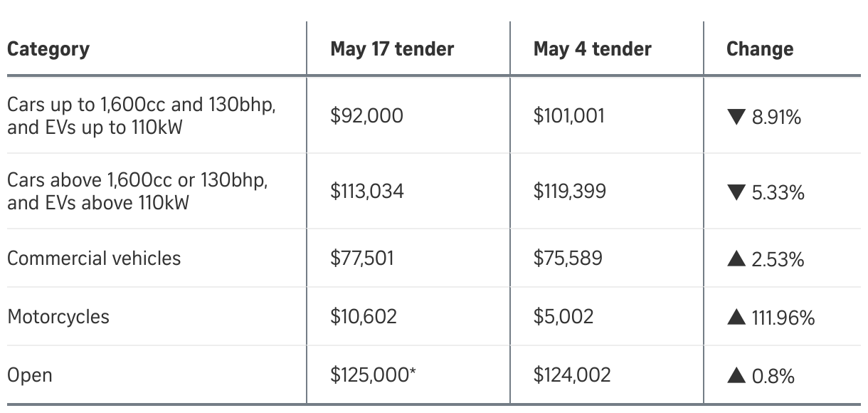Click the $92,000 price cell
This screenshot has height=413, width=868.
[x=366, y=116]
